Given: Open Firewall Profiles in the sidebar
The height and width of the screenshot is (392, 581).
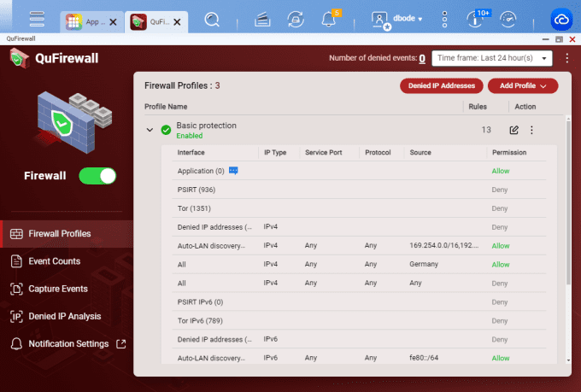Looking at the screenshot, I should [x=67, y=234].
